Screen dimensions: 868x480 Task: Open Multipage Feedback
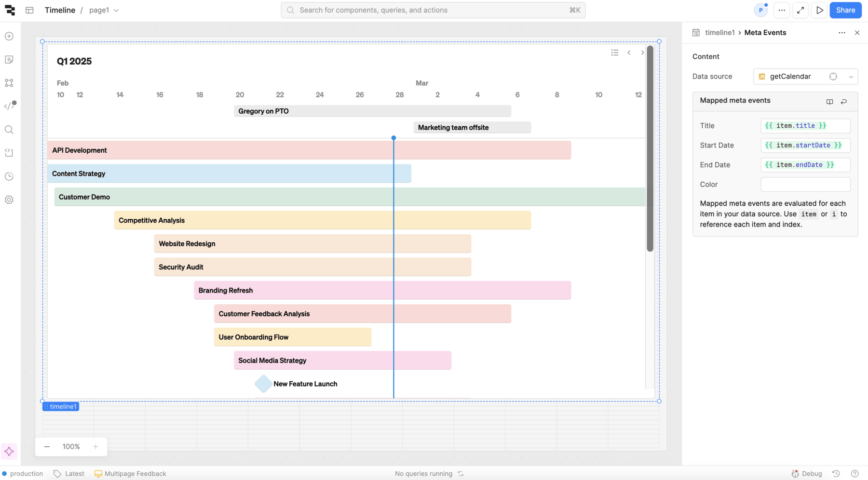point(130,474)
